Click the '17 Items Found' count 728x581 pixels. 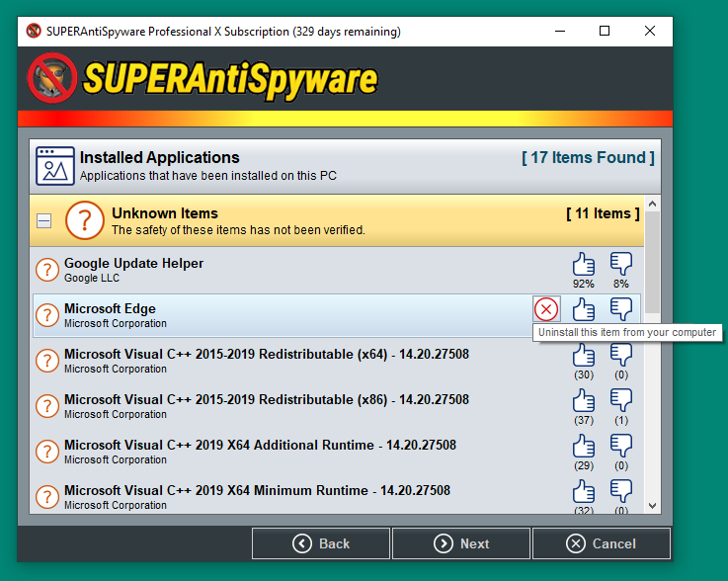pyautogui.click(x=588, y=158)
